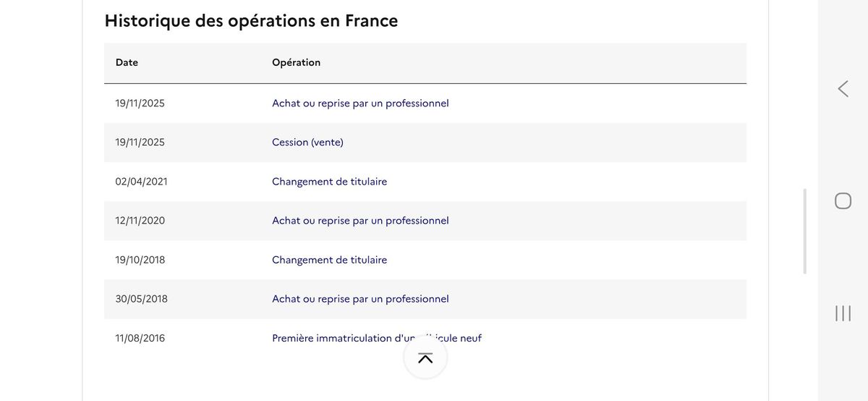Click the 'Date' column header
The height and width of the screenshot is (401, 868).
point(127,62)
